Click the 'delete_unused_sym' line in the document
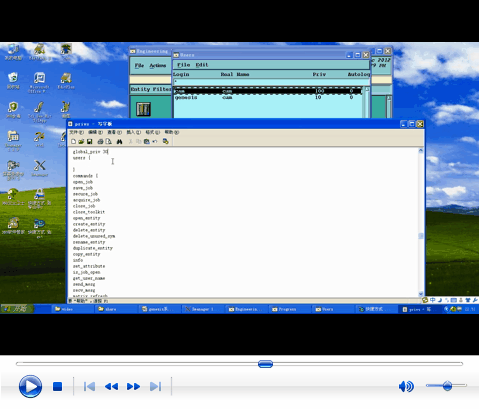This screenshot has width=479, height=409. click(94, 236)
